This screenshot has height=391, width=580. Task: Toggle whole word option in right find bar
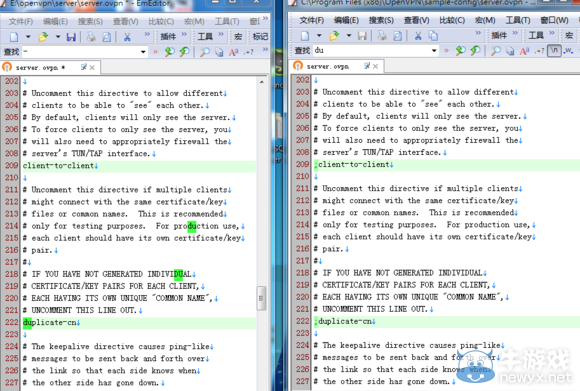coord(568,51)
